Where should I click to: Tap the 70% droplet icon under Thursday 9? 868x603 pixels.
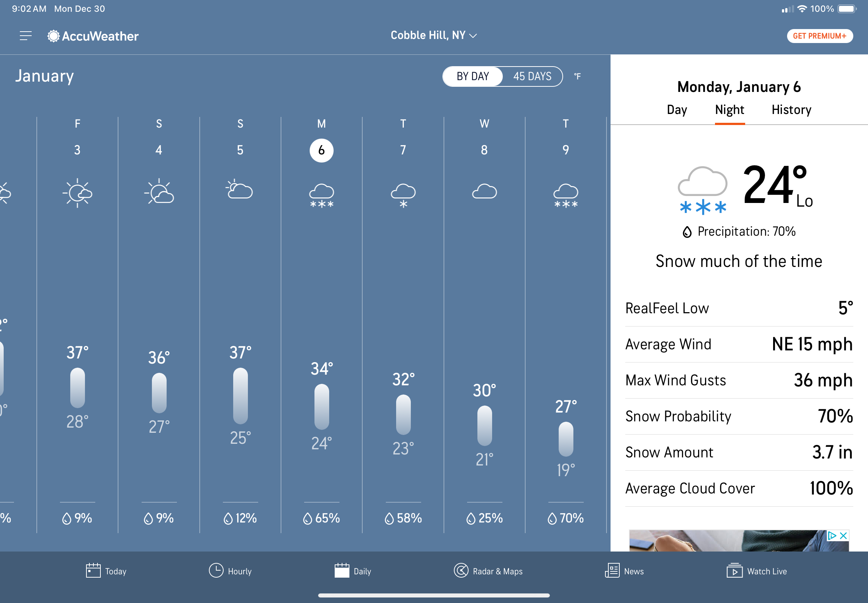click(552, 518)
